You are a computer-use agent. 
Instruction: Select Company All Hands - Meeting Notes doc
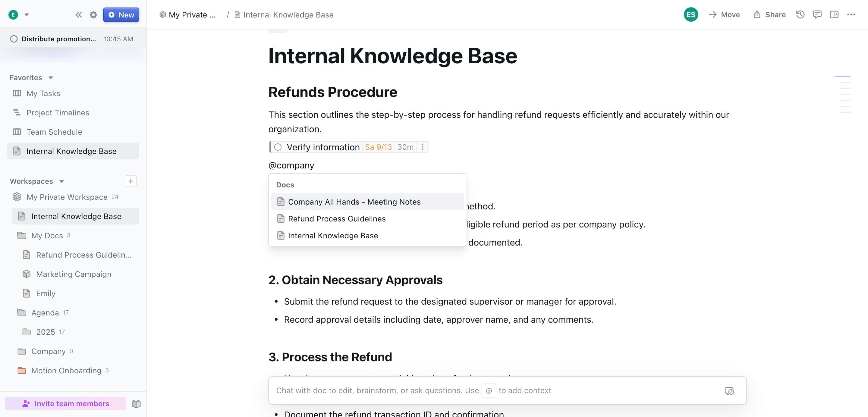tap(367, 202)
